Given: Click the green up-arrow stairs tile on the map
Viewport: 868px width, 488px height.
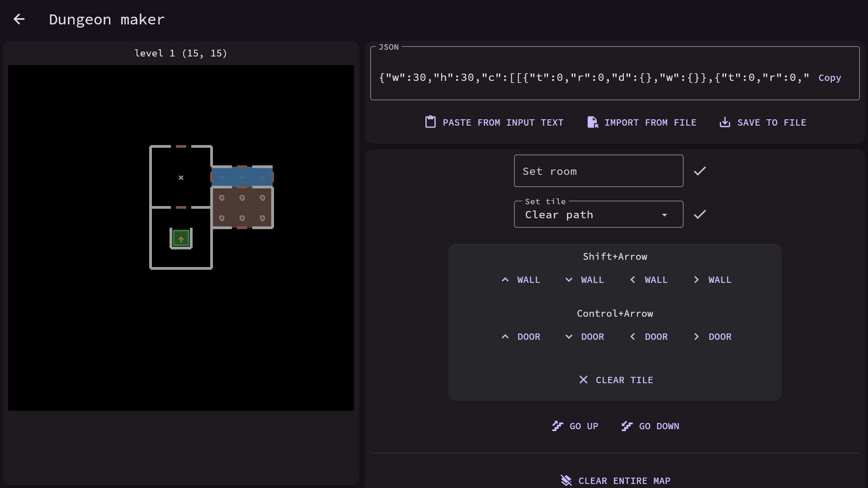Looking at the screenshot, I should point(180,238).
